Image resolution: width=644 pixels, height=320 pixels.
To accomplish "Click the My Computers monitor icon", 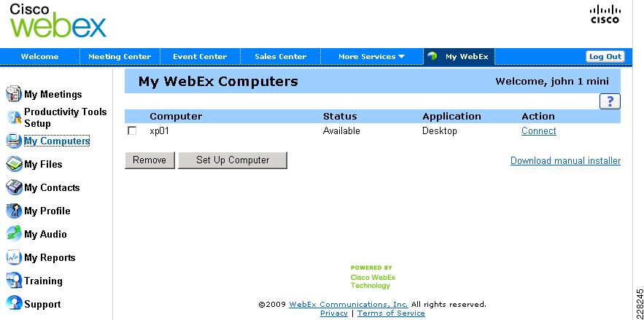I will pyautogui.click(x=14, y=141).
